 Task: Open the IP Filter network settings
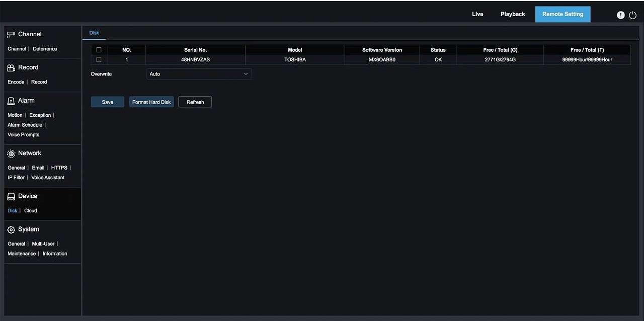(x=16, y=178)
